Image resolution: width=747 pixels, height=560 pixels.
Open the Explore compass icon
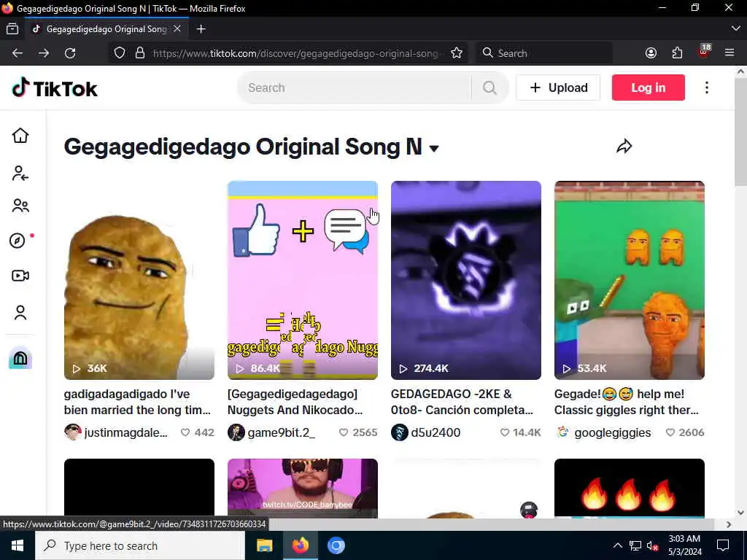coord(18,241)
